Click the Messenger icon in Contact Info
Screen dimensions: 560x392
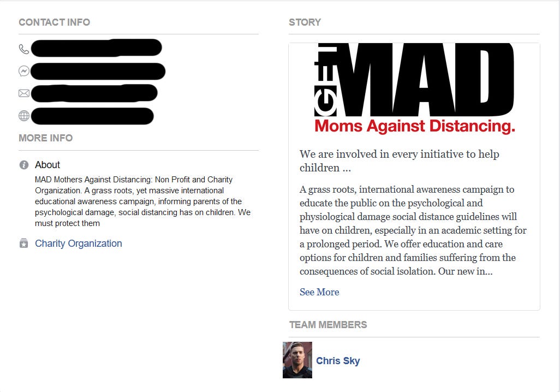pyautogui.click(x=24, y=71)
